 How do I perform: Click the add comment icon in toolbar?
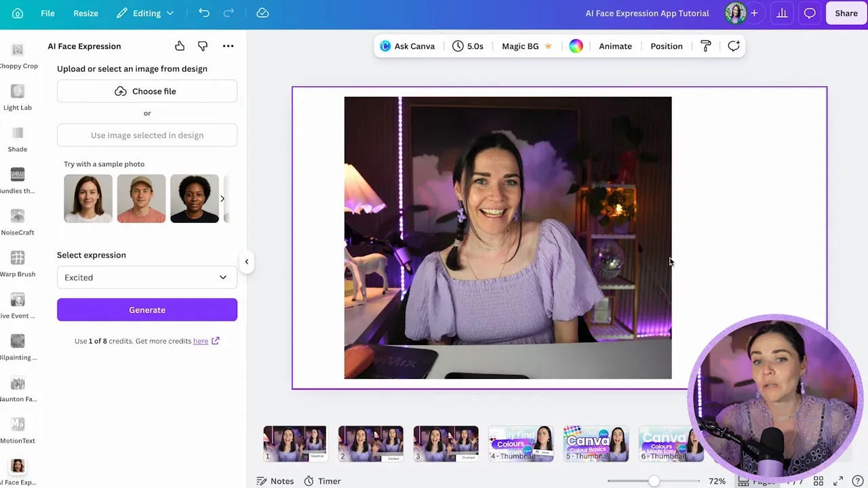click(x=734, y=46)
